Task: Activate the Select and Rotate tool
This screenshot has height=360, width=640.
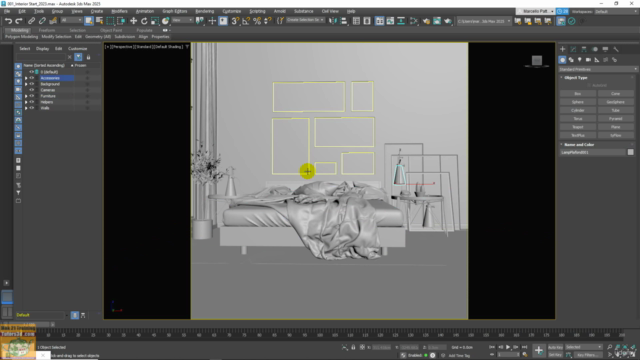Action: tap(144, 21)
